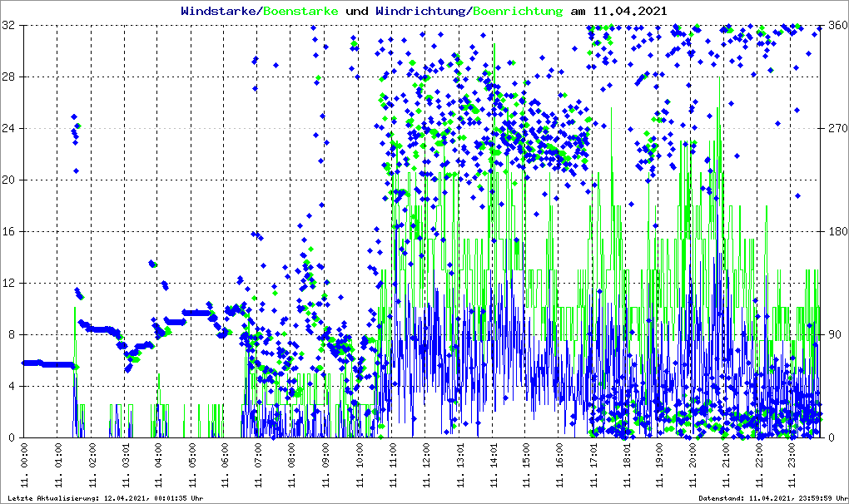The image size is (849, 504).
Task: Click the blue 'Windstarke' title text
Action: pos(219,12)
